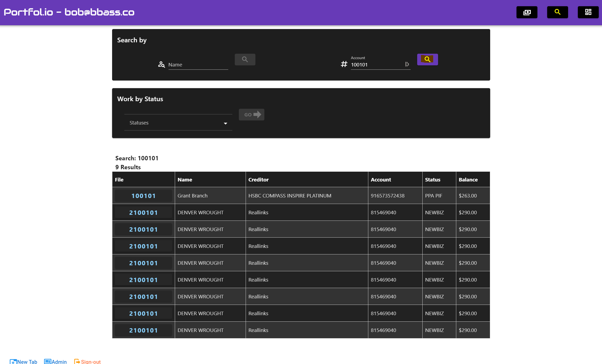Click the hash icon beside Account field
This screenshot has width=602, height=364.
(344, 64)
